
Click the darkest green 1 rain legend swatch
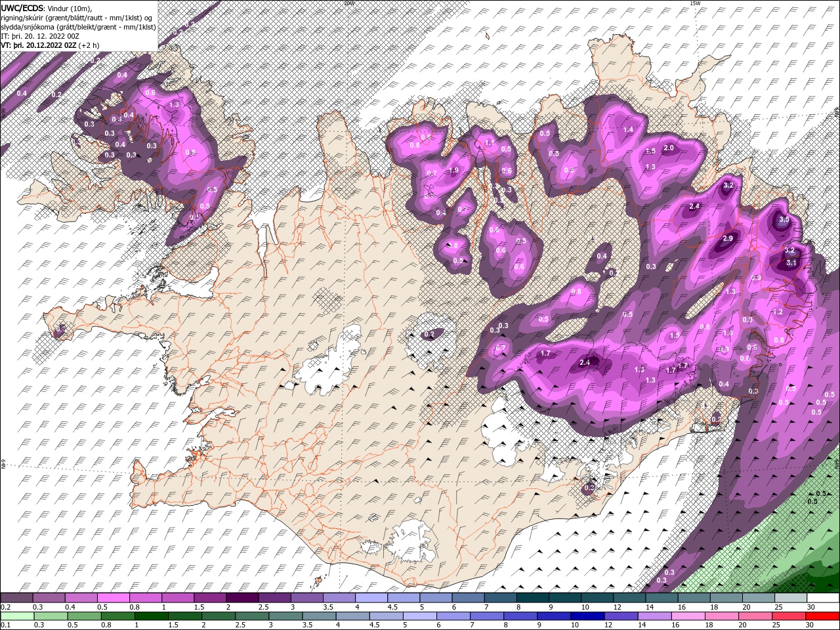[x=151, y=616]
